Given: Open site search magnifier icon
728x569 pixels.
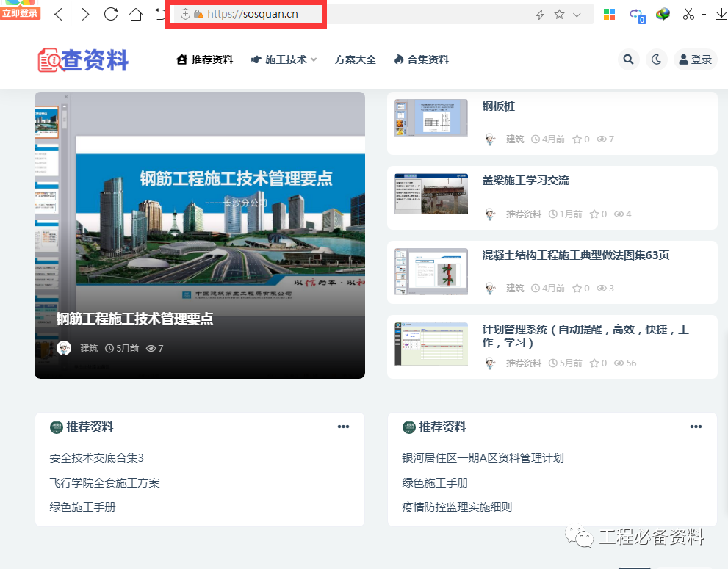Looking at the screenshot, I should (628, 59).
